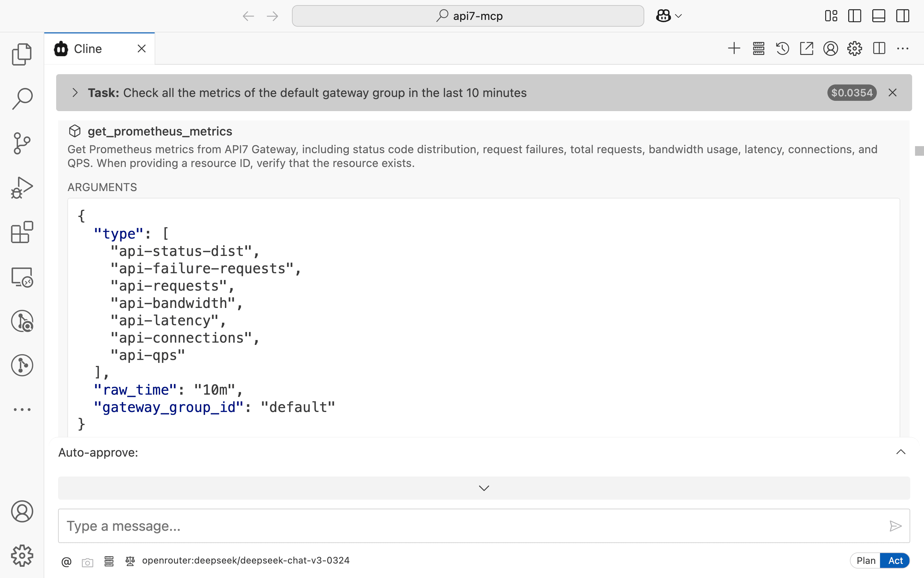Viewport: 924px width, 578px height.
Task: Customize layout from title bar icon
Action: [831, 16]
